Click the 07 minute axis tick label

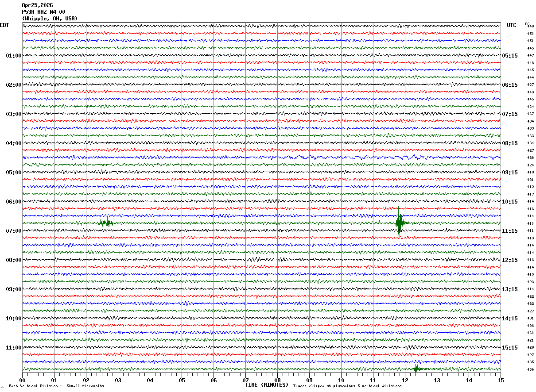(x=245, y=380)
